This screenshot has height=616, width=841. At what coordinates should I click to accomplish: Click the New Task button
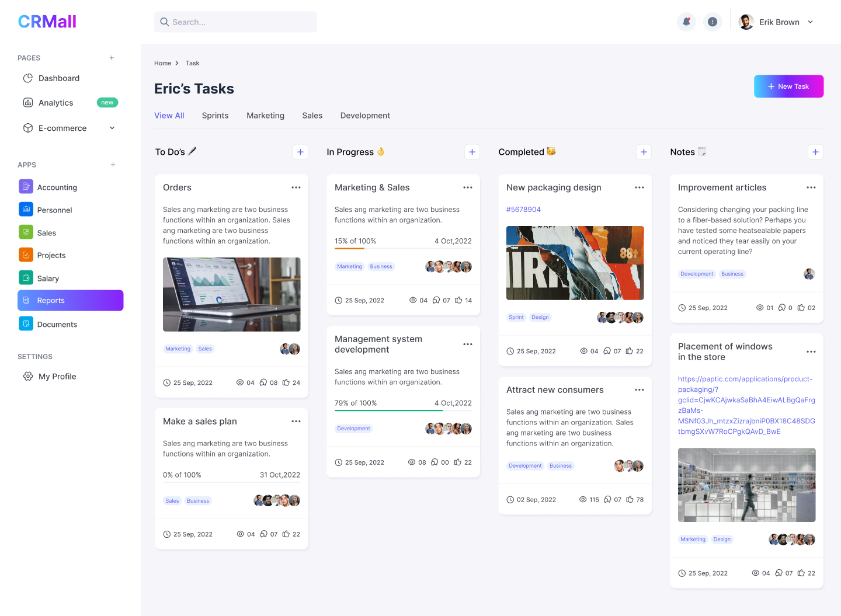tap(788, 86)
